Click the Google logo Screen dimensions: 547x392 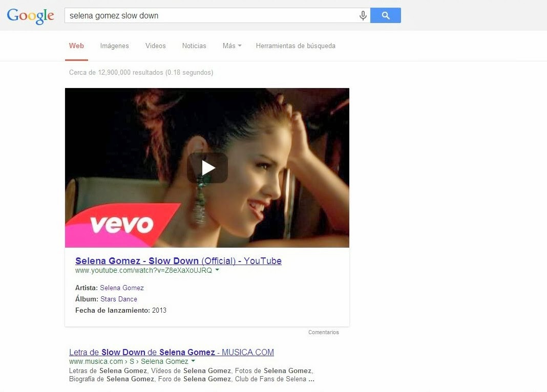(x=30, y=16)
